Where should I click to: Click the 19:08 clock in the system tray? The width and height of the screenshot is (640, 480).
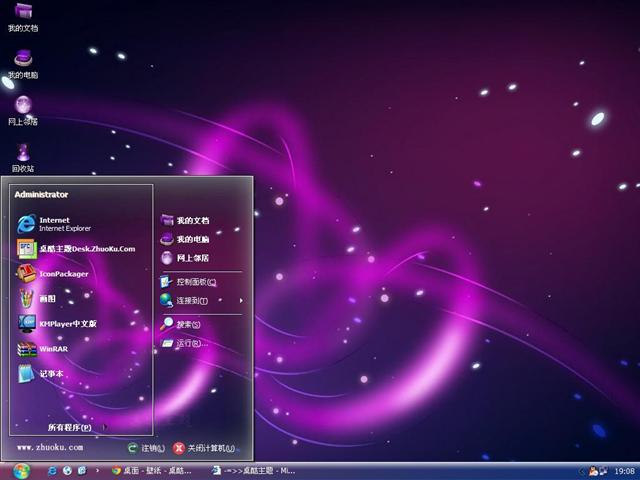click(x=624, y=470)
